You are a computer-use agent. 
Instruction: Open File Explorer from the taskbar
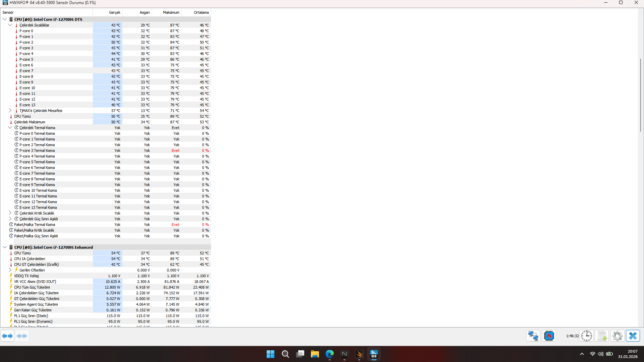[x=315, y=354]
